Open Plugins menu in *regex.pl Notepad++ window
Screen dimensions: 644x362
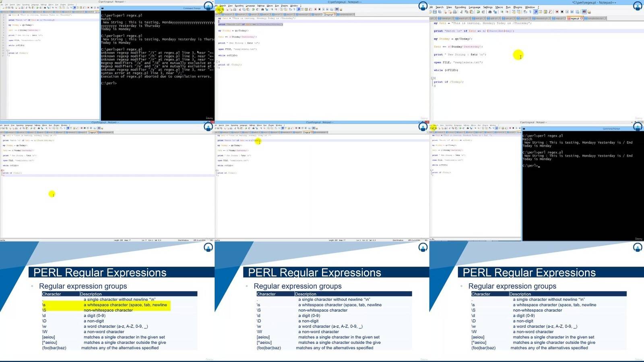pyautogui.click(x=518, y=7)
